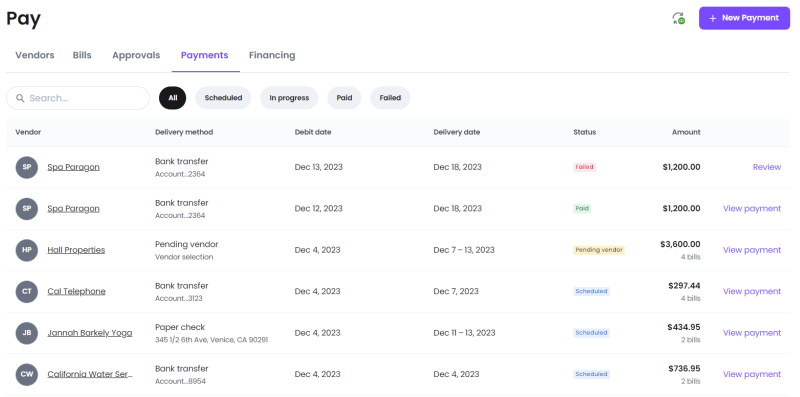The height and width of the screenshot is (397, 800).
Task: Click the Dec 12, 2023 debit date
Action: (318, 208)
